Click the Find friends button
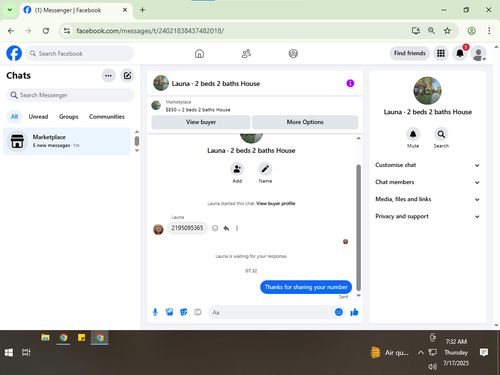 point(410,53)
